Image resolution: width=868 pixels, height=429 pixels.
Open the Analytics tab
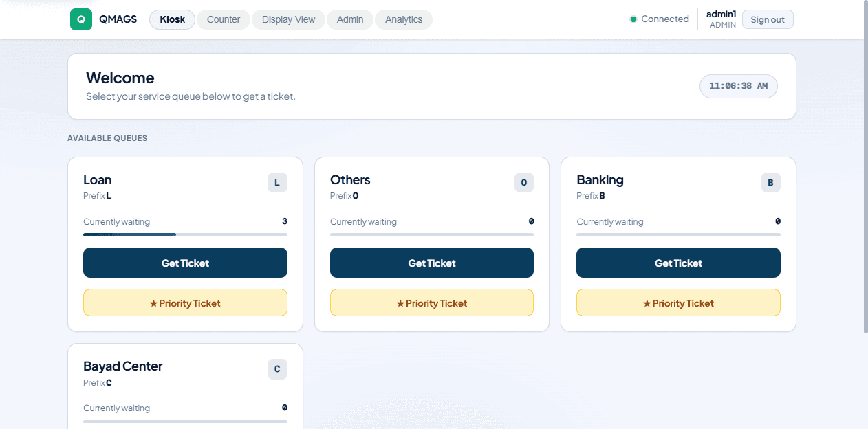click(x=404, y=19)
